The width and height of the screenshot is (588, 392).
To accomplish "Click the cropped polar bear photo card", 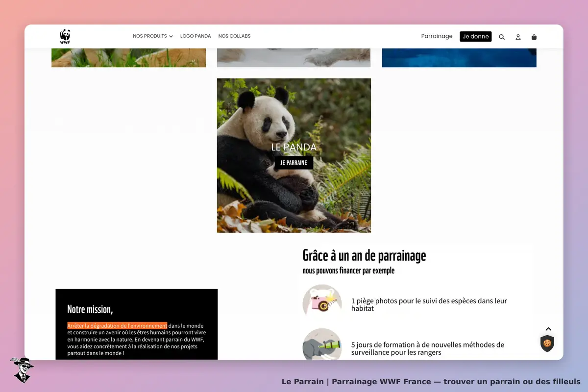I will tap(294, 57).
